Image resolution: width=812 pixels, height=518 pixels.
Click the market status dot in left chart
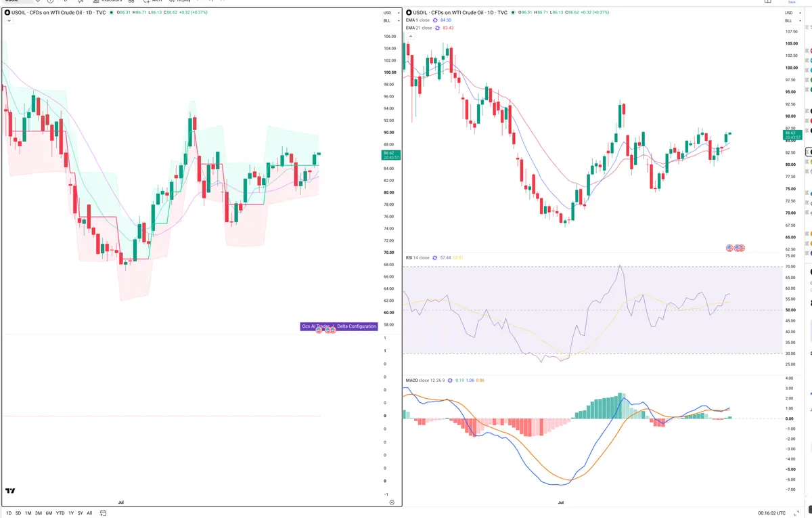[112, 13]
